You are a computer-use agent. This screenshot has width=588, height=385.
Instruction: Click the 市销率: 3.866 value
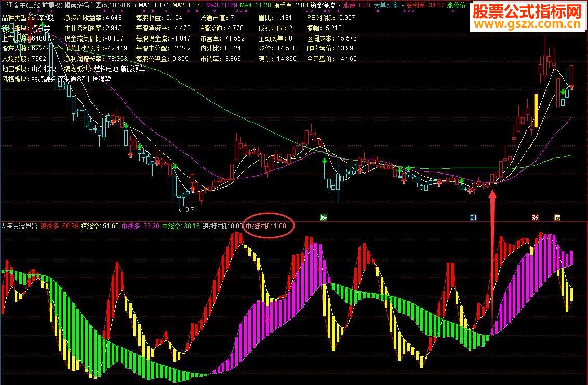coord(220,59)
